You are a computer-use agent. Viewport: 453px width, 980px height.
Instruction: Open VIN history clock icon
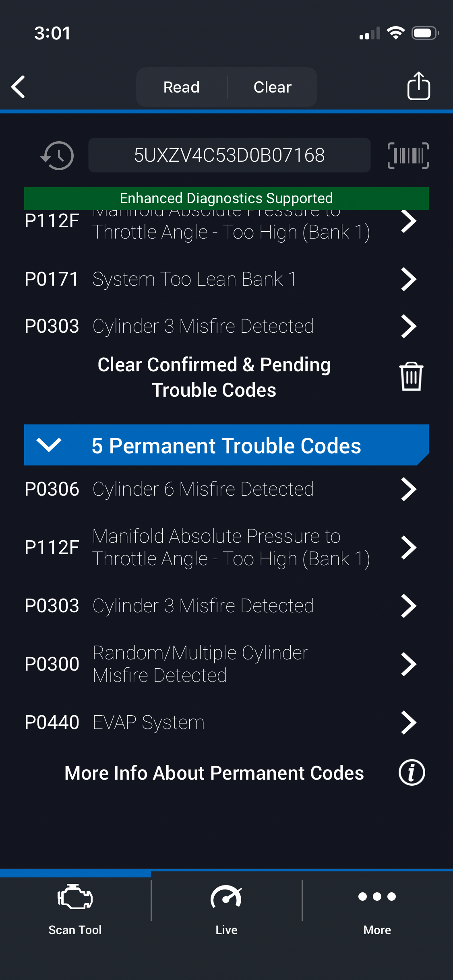click(x=58, y=155)
